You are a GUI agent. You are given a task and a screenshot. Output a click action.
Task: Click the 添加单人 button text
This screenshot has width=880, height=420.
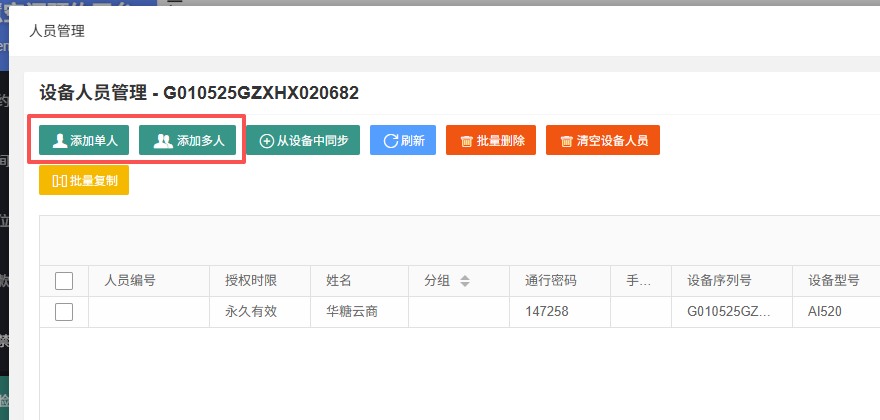(94, 141)
